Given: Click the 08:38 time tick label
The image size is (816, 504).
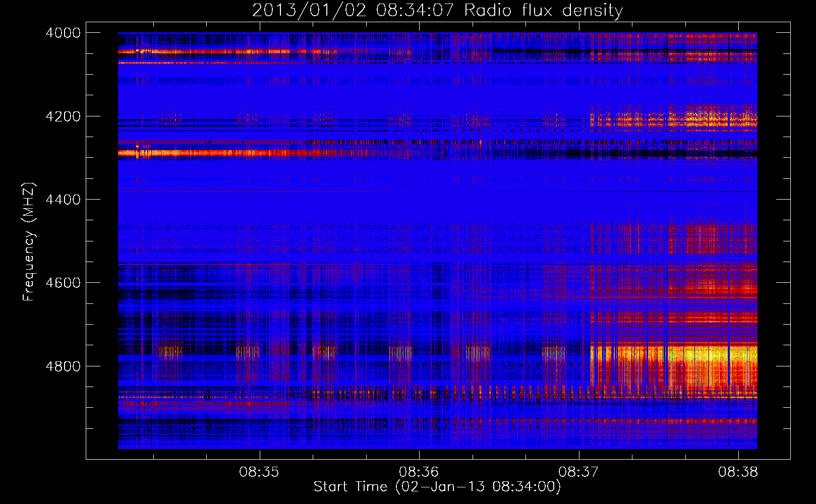Looking at the screenshot, I should [x=738, y=472].
